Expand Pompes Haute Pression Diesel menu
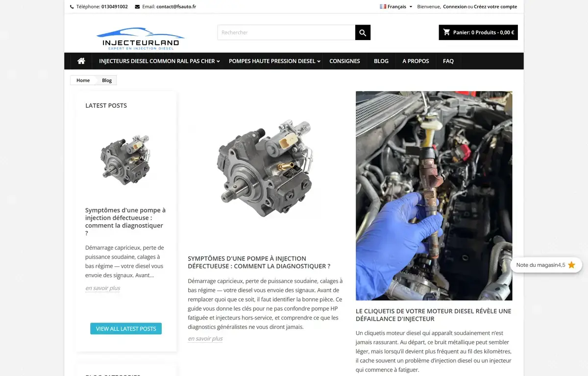588x376 pixels. click(x=274, y=61)
